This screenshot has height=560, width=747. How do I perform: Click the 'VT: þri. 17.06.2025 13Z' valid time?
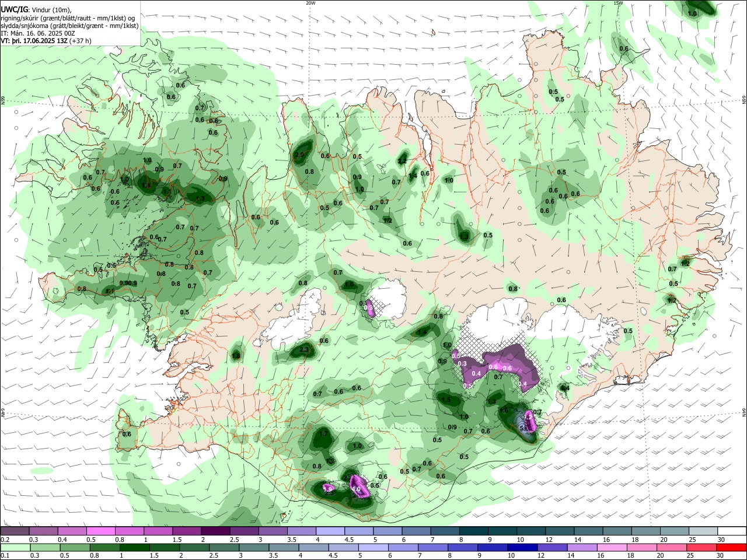click(34, 41)
